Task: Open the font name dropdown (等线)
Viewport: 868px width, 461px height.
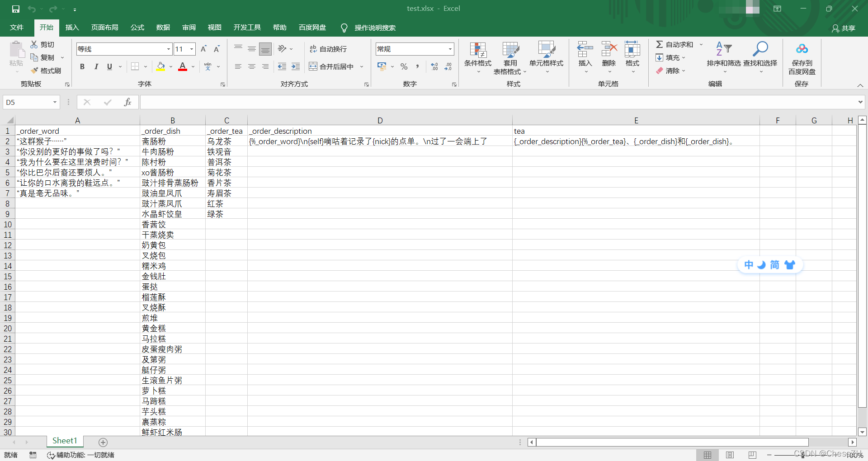Action: tap(169, 49)
